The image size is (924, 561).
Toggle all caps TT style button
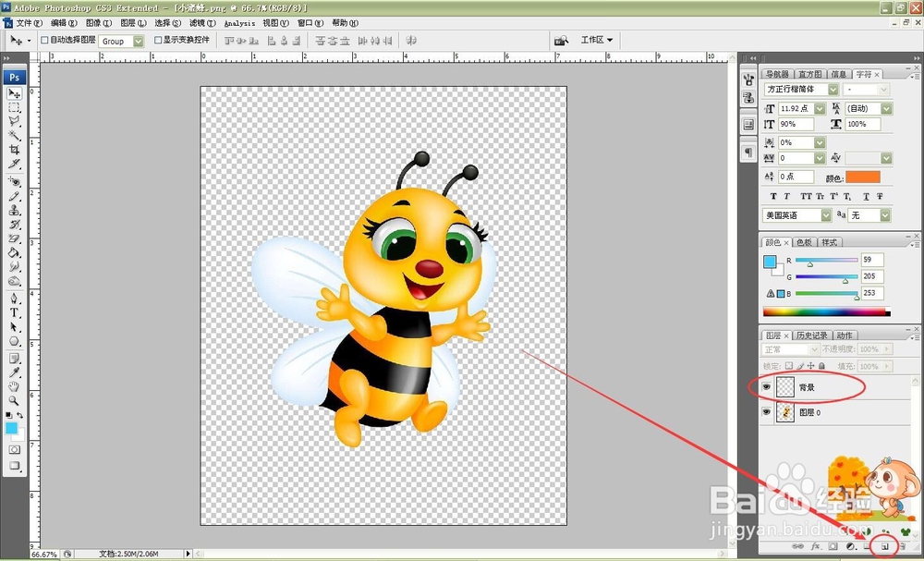[806, 196]
